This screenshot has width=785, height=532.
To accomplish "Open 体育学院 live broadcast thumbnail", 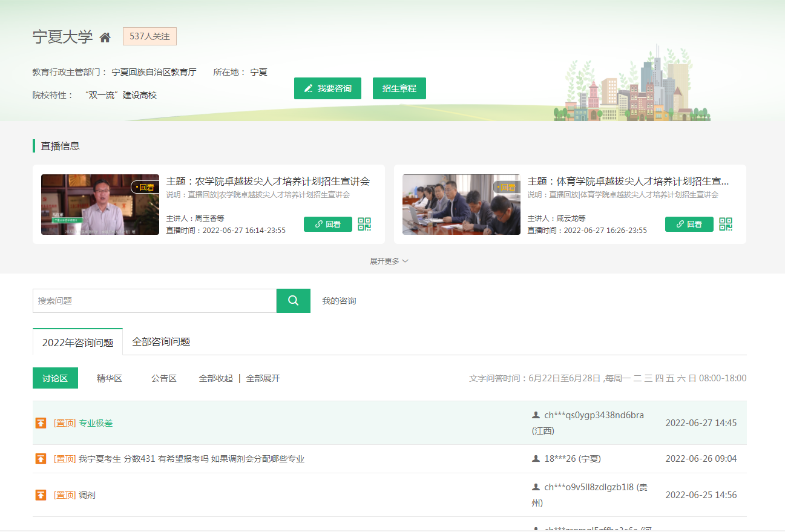I will (461, 205).
